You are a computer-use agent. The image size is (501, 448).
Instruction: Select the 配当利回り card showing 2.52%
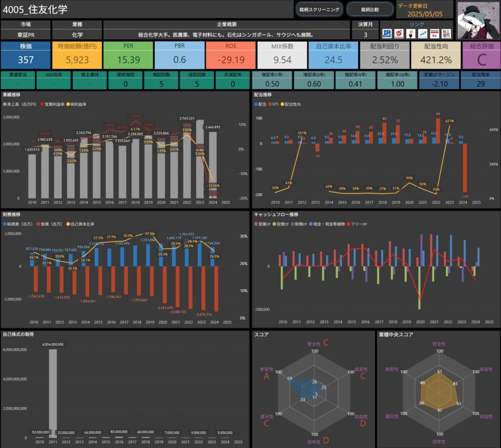click(x=385, y=55)
